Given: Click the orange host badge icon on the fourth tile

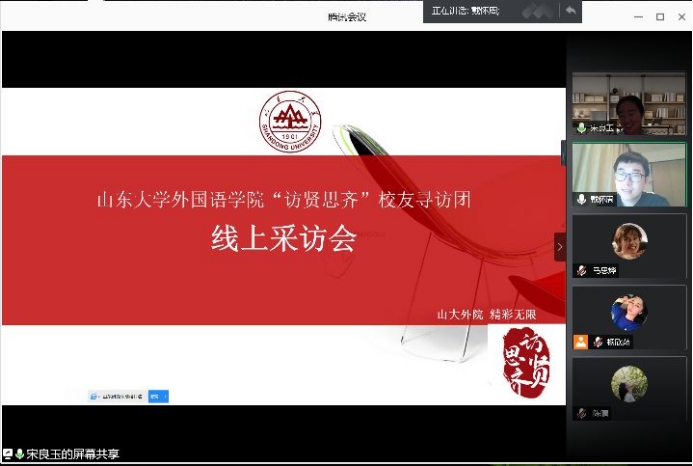Looking at the screenshot, I should (x=580, y=341).
